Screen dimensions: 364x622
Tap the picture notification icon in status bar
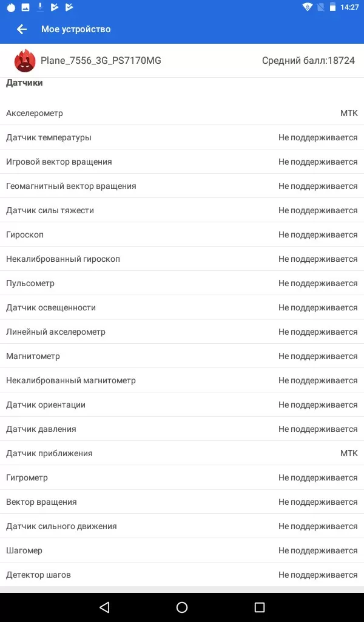[25, 7]
